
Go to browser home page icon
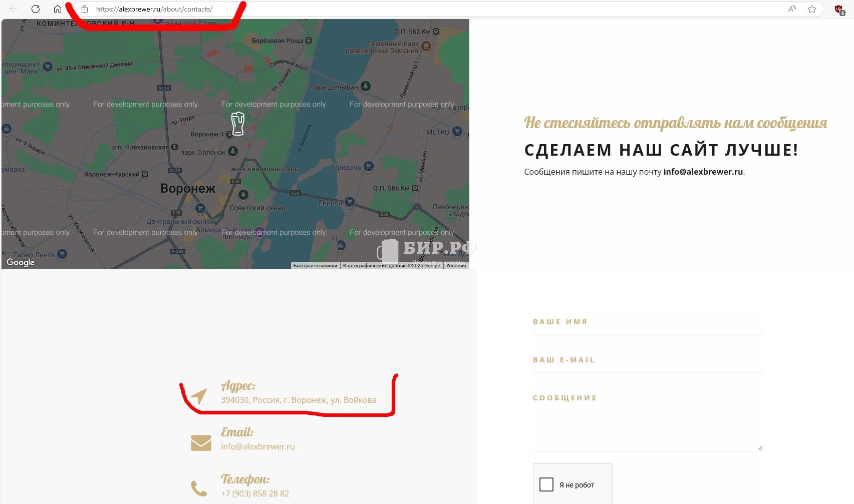click(58, 9)
